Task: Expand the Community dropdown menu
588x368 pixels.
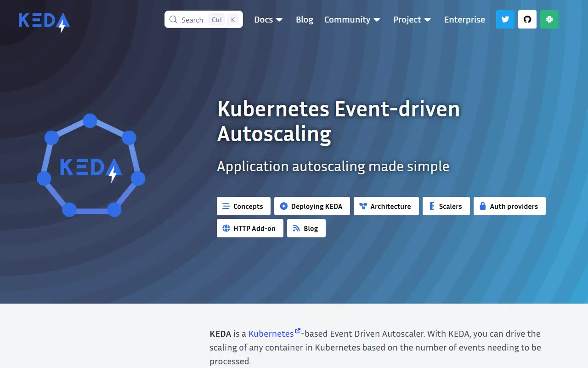Action: (352, 19)
